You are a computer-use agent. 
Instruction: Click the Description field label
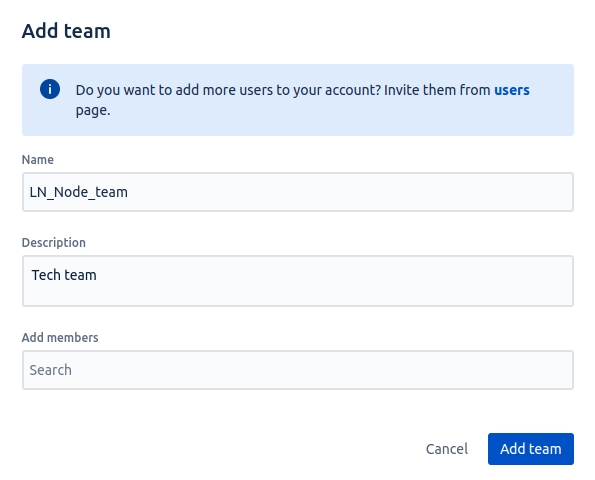(54, 243)
